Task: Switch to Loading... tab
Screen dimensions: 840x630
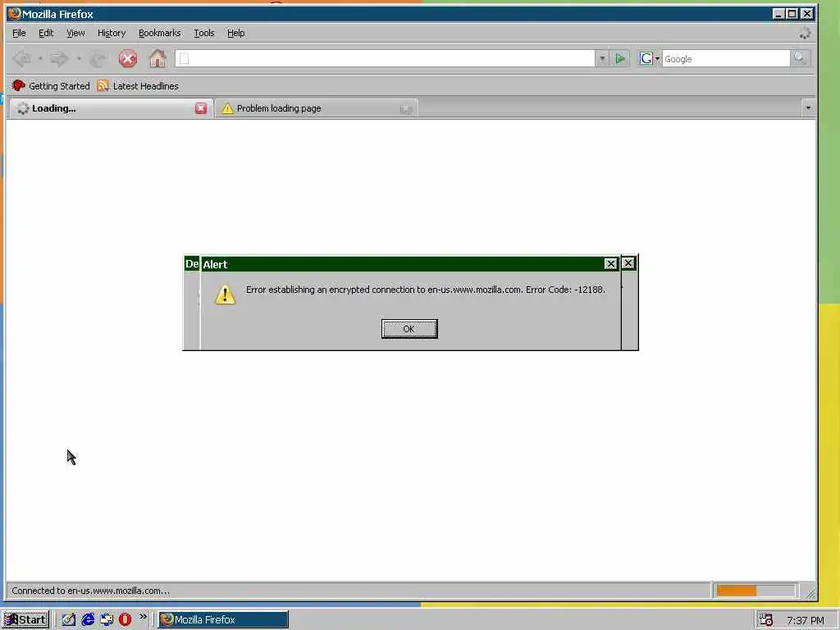Action: tap(111, 108)
